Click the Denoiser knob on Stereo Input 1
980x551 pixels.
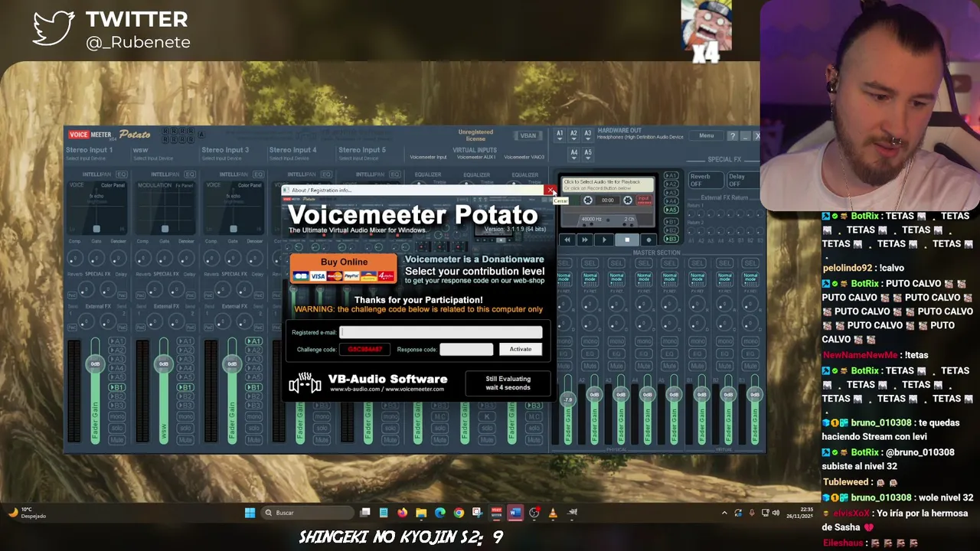pyautogui.click(x=118, y=257)
